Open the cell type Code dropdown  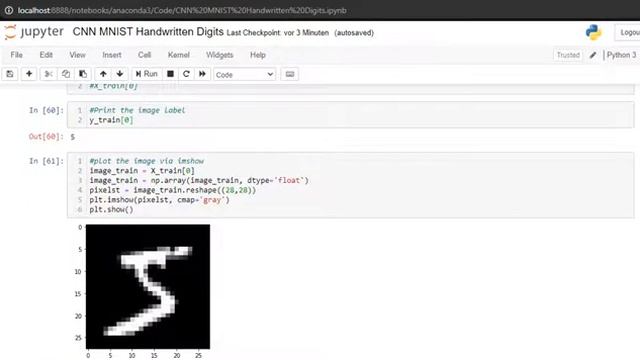[x=244, y=75]
